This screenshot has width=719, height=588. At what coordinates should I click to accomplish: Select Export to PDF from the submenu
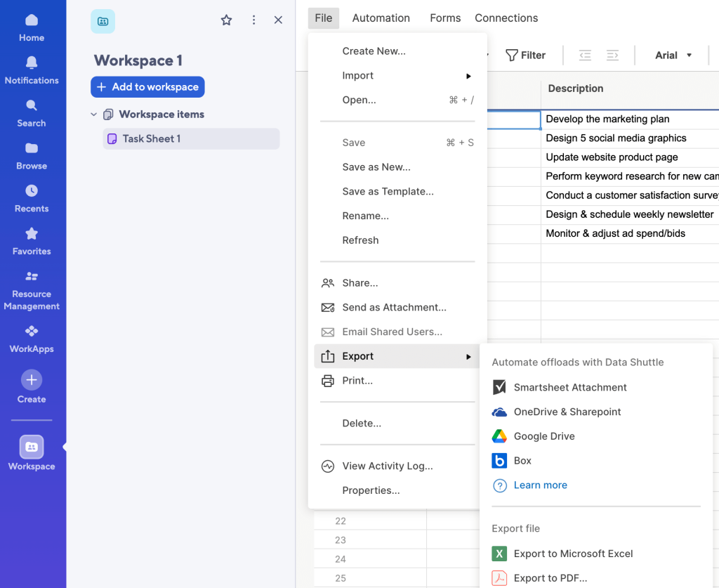pyautogui.click(x=553, y=577)
